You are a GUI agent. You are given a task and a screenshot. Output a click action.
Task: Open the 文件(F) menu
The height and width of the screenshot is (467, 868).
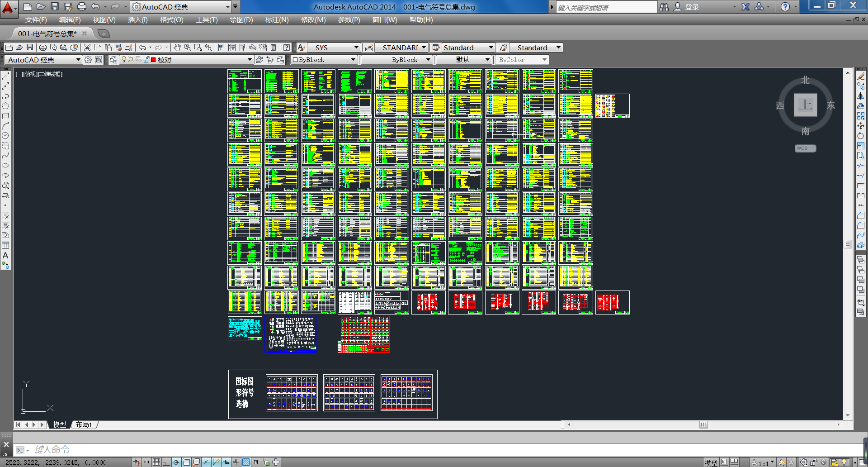click(36, 20)
